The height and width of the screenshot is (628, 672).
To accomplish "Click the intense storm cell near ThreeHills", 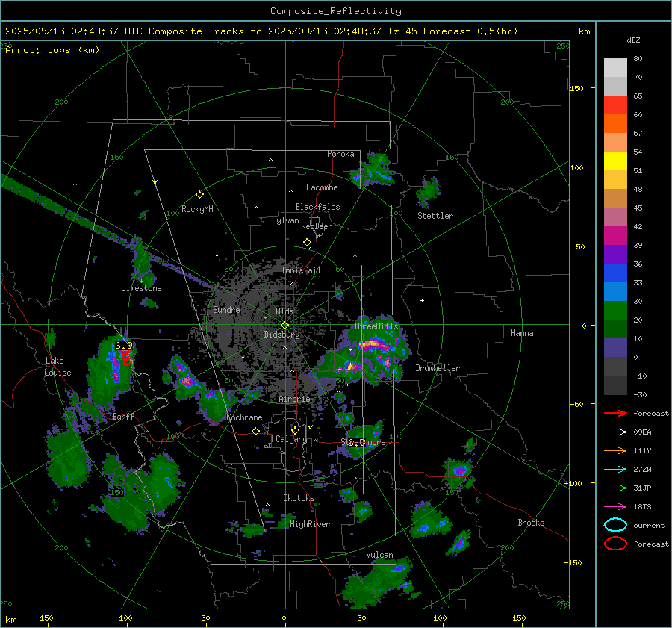I will pyautogui.click(x=376, y=344).
